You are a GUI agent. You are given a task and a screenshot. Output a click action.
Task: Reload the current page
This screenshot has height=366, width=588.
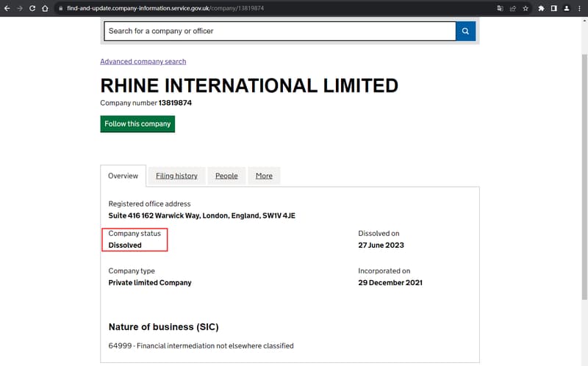coord(32,8)
